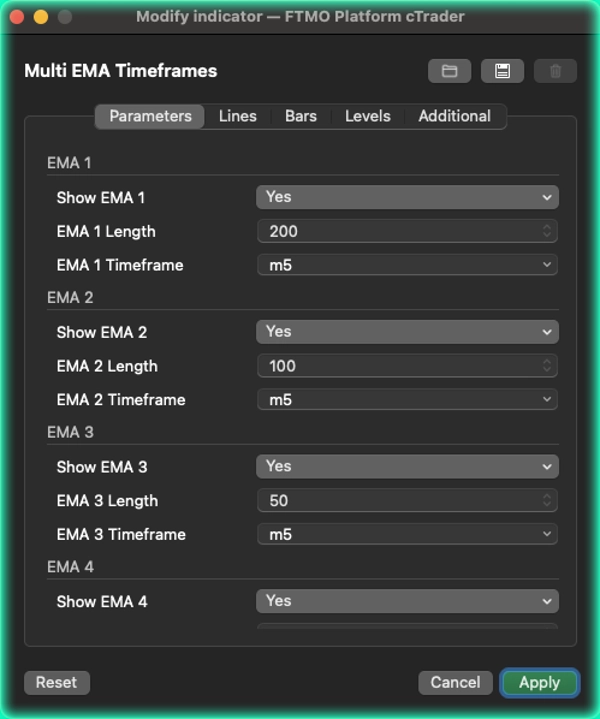600x719 pixels.
Task: Open the EMA 3 Timeframe dropdown
Action: pos(407,534)
